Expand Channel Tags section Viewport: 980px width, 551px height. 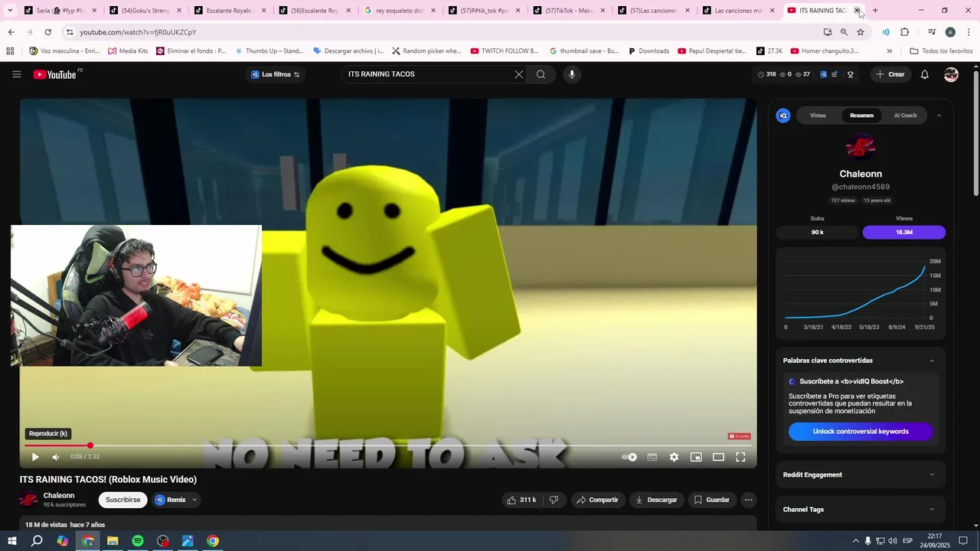point(861,509)
